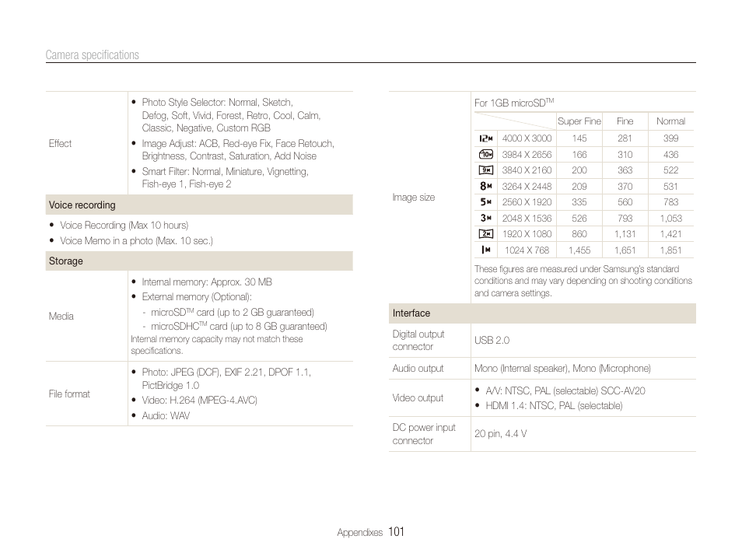Click the '3264 X 2448' resolution cell
The width and height of the screenshot is (742, 560).
527,186
